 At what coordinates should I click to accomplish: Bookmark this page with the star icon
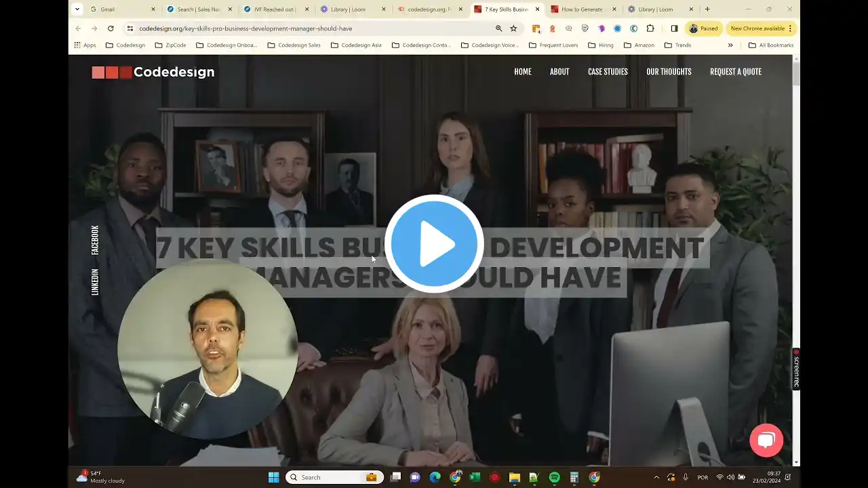pyautogui.click(x=513, y=28)
